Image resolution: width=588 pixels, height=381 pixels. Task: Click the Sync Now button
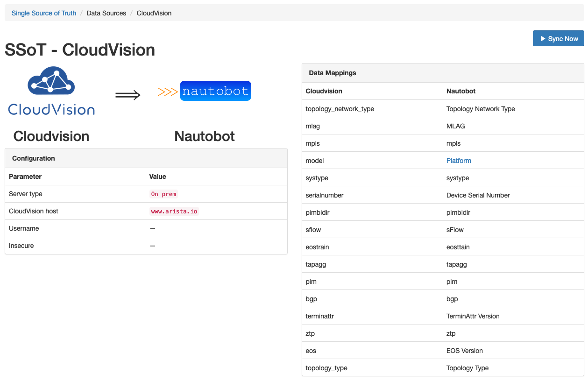(x=558, y=38)
